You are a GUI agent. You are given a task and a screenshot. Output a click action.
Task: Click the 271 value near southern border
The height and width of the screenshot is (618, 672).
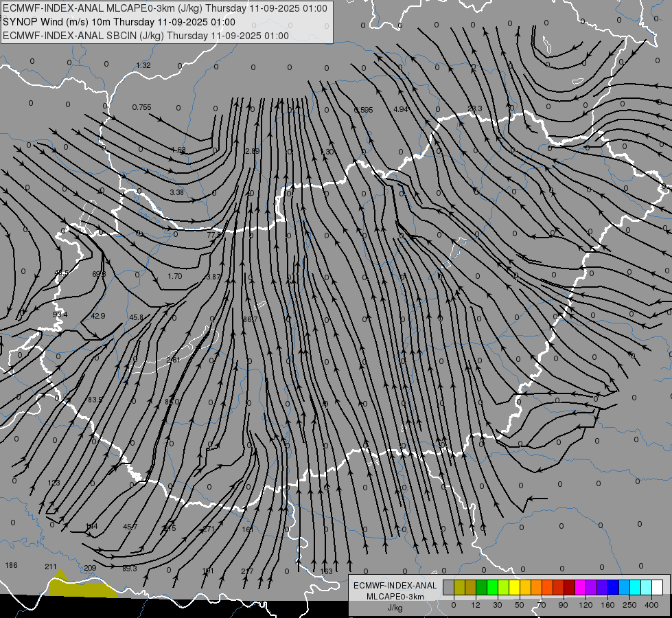click(209, 529)
